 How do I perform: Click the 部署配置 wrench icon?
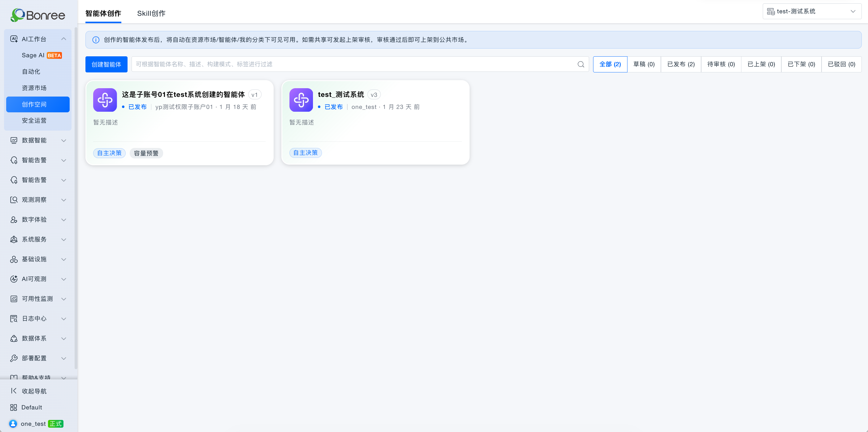click(14, 358)
